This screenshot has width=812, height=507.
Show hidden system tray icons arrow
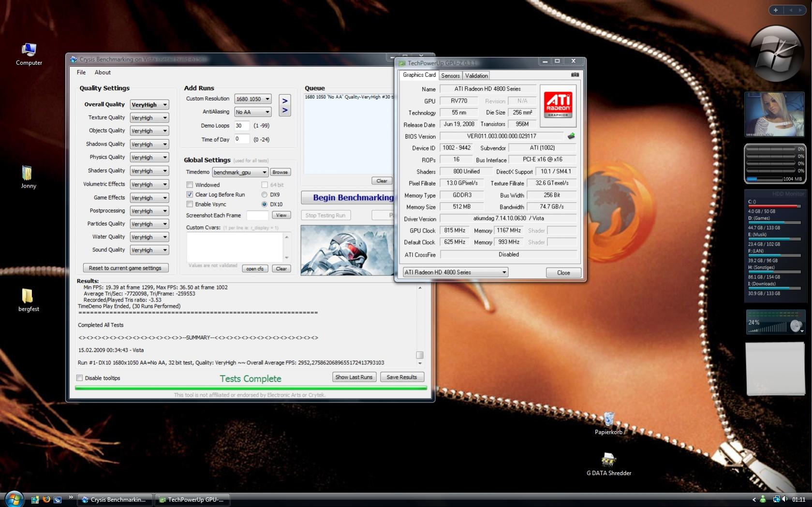753,500
